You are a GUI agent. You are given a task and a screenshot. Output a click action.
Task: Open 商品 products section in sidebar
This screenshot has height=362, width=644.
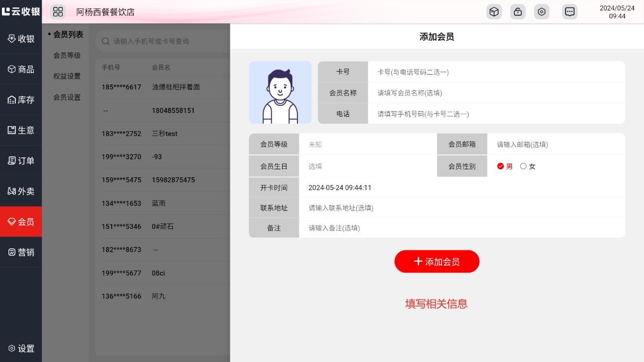click(21, 70)
